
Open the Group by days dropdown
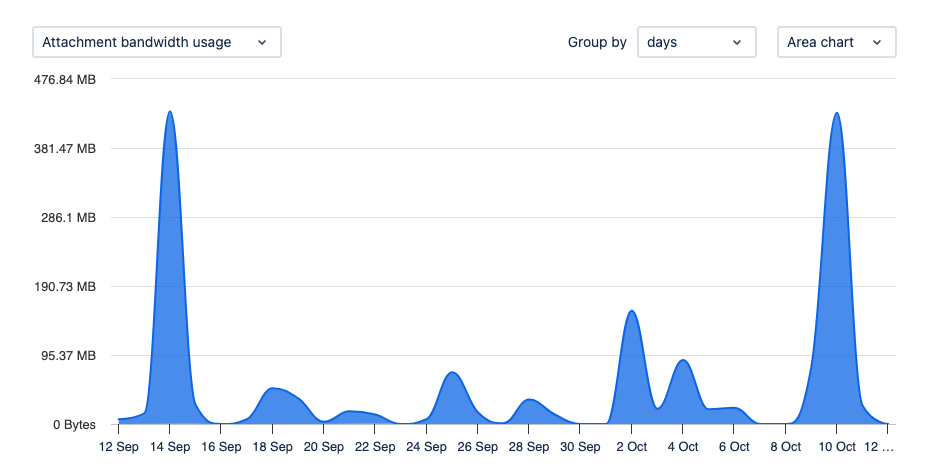(x=695, y=42)
